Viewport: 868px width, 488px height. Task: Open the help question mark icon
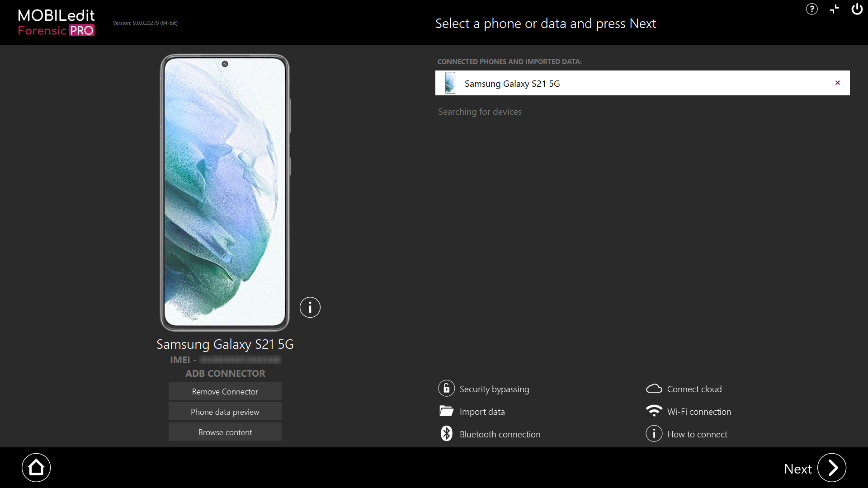coord(812,9)
